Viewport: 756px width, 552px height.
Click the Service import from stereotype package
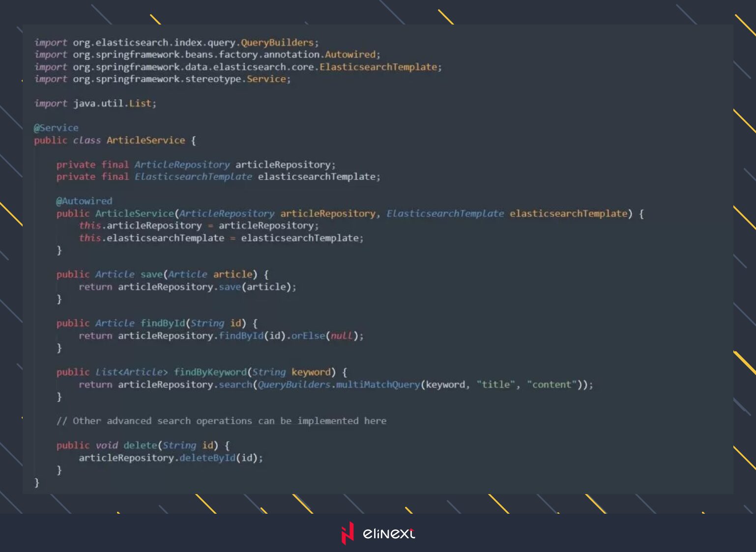click(266, 79)
